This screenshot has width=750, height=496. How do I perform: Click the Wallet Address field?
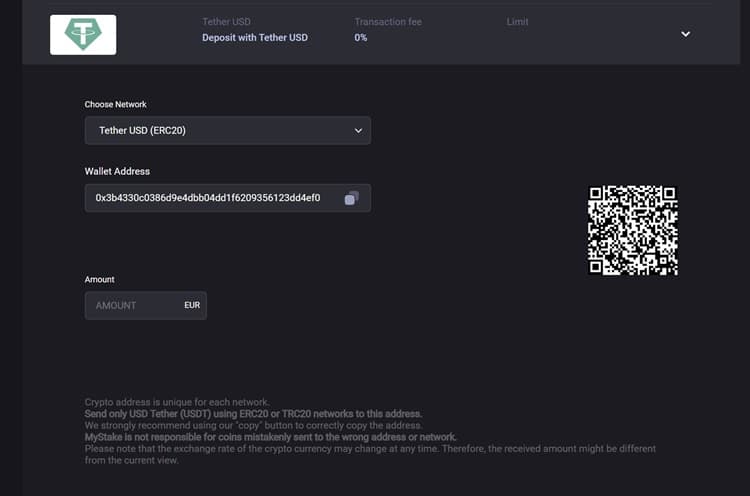point(228,198)
